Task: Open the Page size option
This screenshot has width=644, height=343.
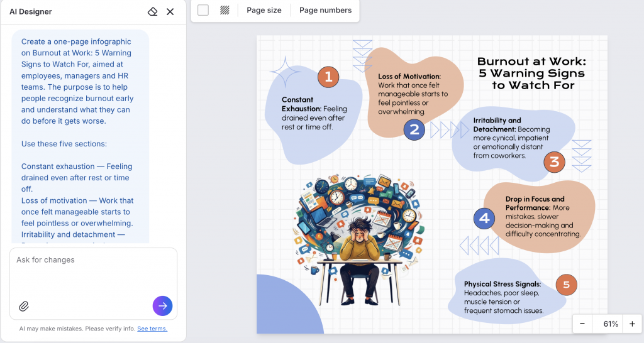Action: coord(264,10)
